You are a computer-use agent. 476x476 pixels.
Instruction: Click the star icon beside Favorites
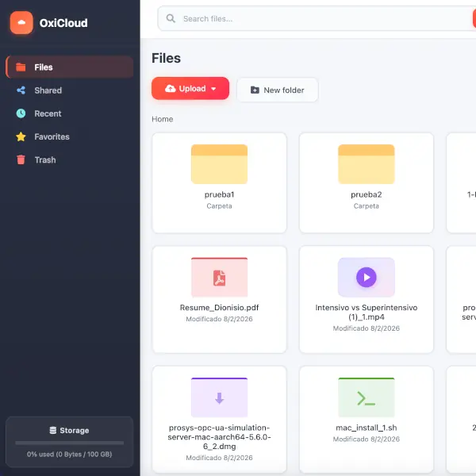point(21,136)
